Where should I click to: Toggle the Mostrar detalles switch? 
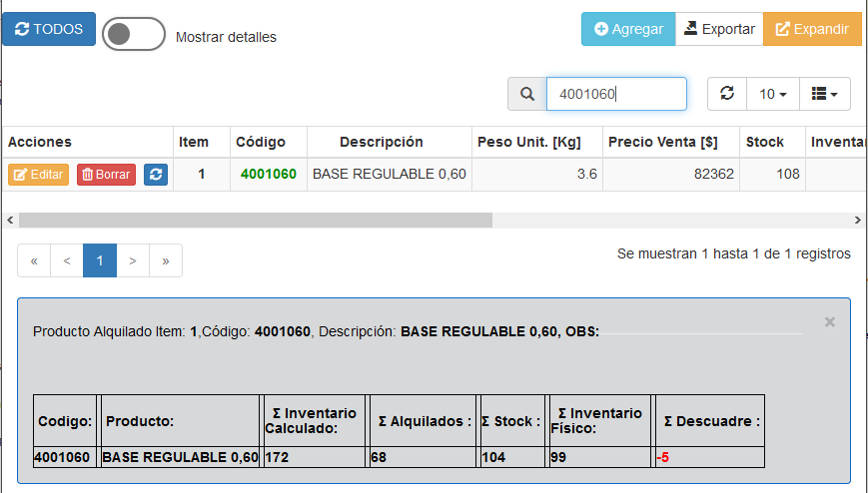[133, 34]
